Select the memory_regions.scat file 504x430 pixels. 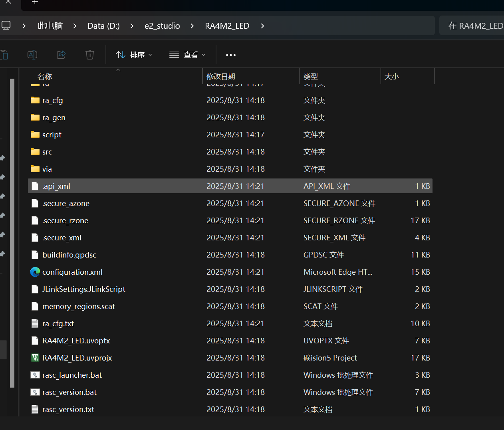[x=230, y=306]
